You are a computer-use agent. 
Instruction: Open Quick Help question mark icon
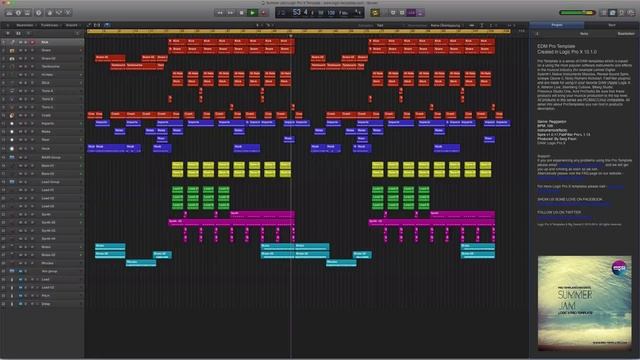39,13
